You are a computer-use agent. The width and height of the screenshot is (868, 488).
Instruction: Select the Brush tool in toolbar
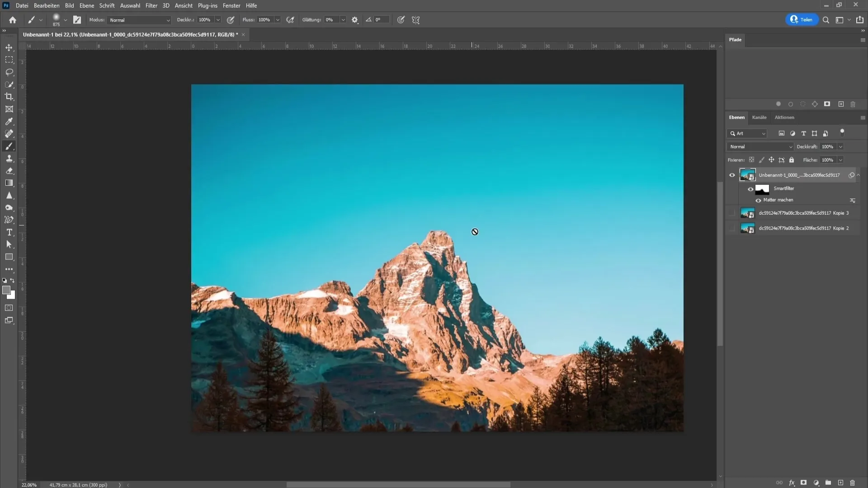tap(9, 146)
